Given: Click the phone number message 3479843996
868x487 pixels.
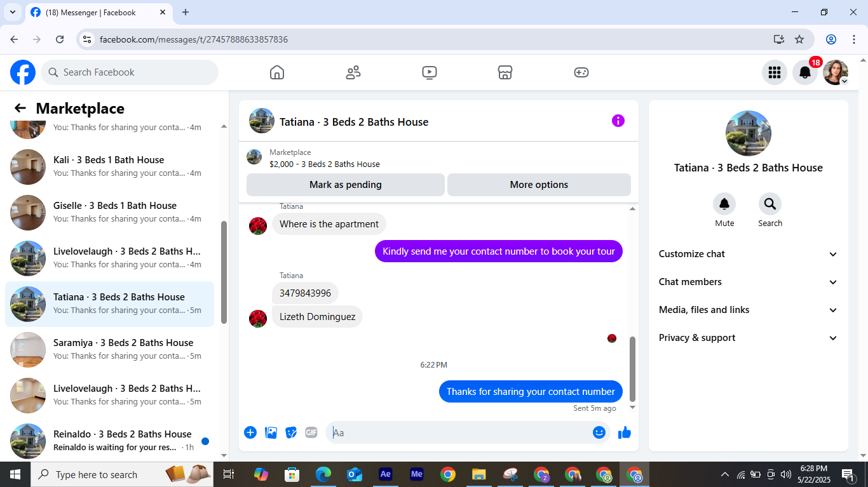Looking at the screenshot, I should [x=305, y=293].
